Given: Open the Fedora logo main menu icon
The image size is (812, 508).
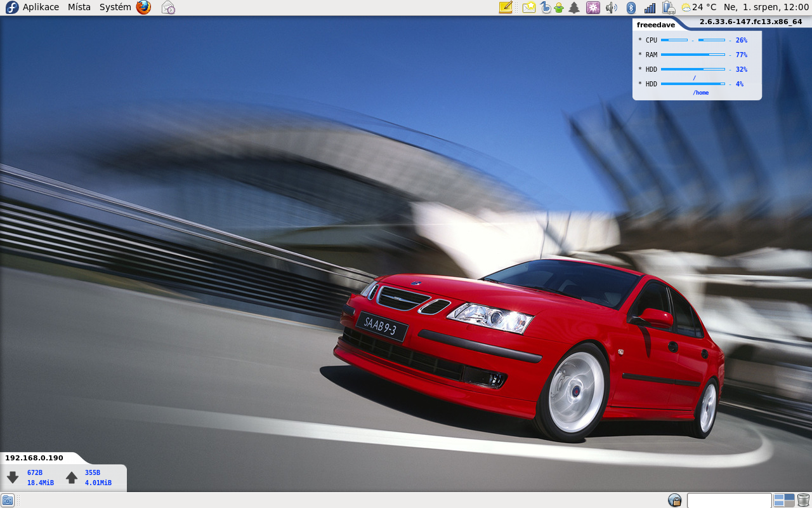Looking at the screenshot, I should click(11, 8).
